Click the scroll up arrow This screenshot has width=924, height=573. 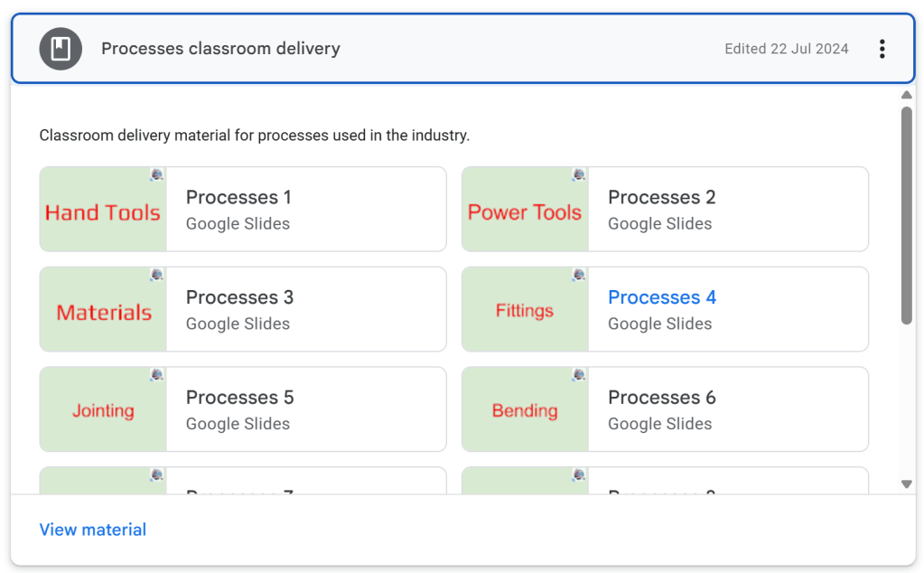907,95
